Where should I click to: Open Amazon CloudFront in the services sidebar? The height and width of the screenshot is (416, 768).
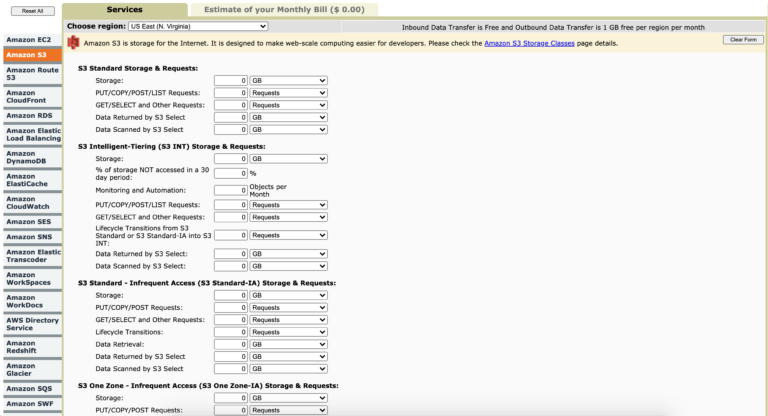(32, 97)
